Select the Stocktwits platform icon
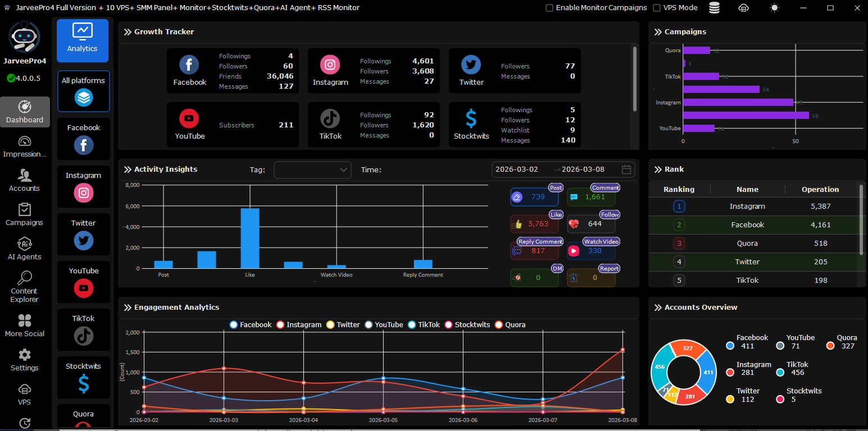The width and height of the screenshot is (868, 431). pyautogui.click(x=84, y=383)
